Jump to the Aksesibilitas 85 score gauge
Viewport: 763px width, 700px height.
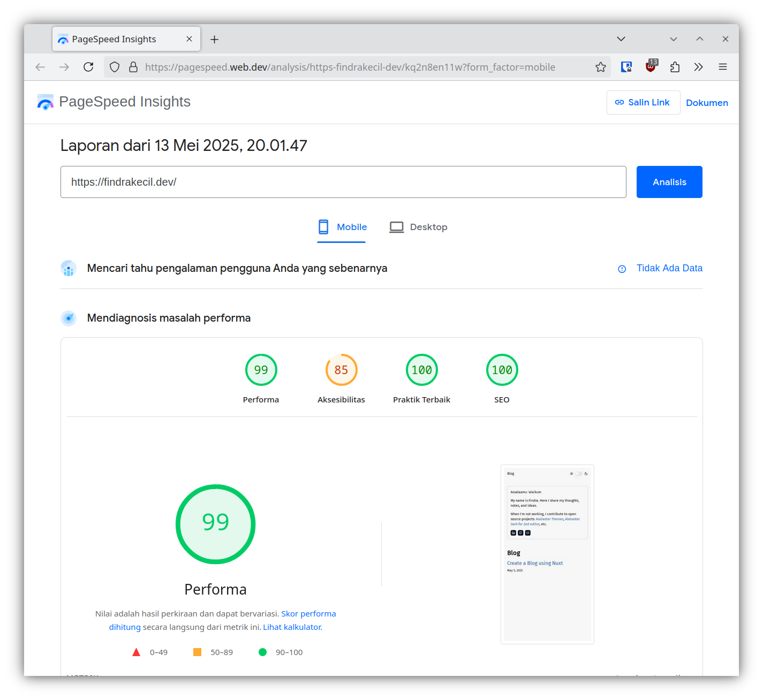pos(341,370)
